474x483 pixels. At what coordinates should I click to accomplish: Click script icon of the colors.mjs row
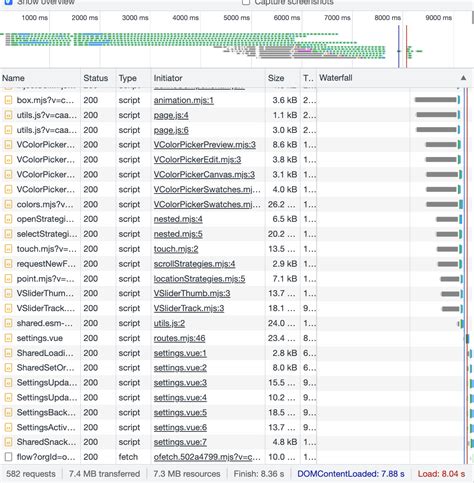tap(8, 204)
